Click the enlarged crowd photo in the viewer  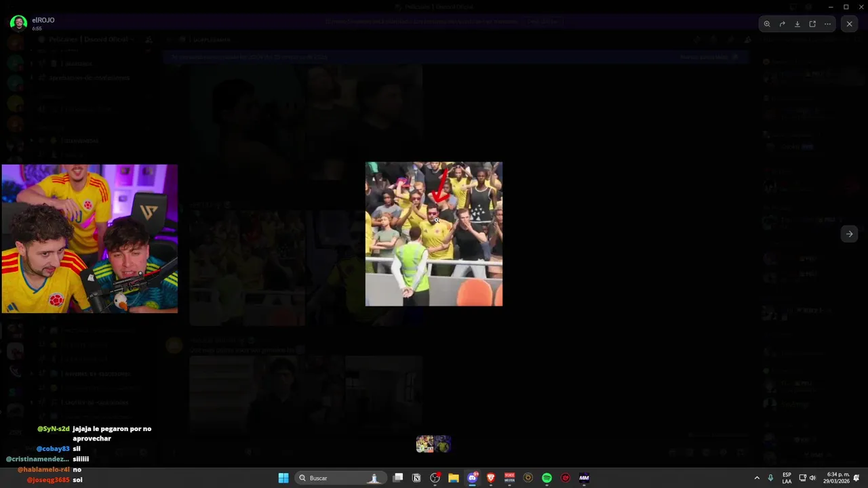click(434, 234)
